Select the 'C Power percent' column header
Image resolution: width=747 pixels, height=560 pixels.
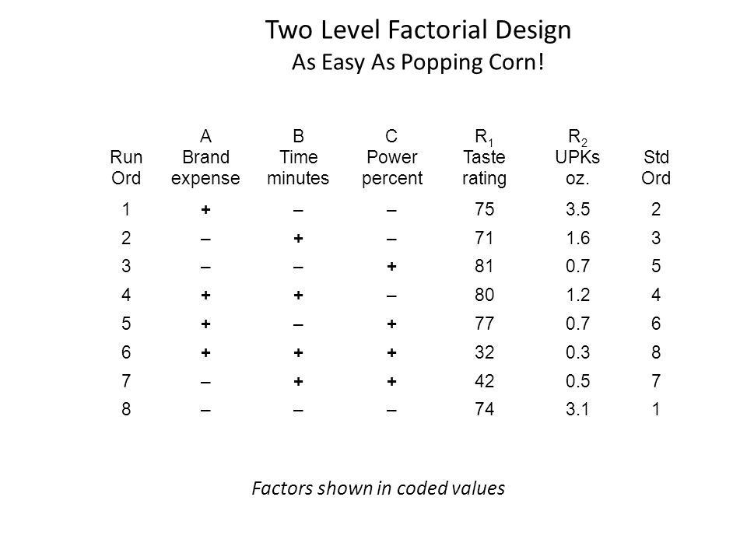click(x=391, y=158)
